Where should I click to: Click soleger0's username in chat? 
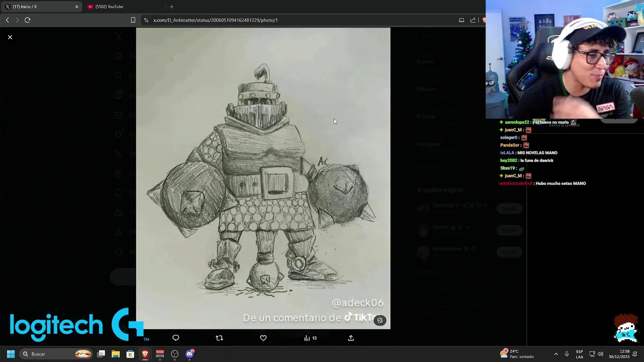[509, 138]
